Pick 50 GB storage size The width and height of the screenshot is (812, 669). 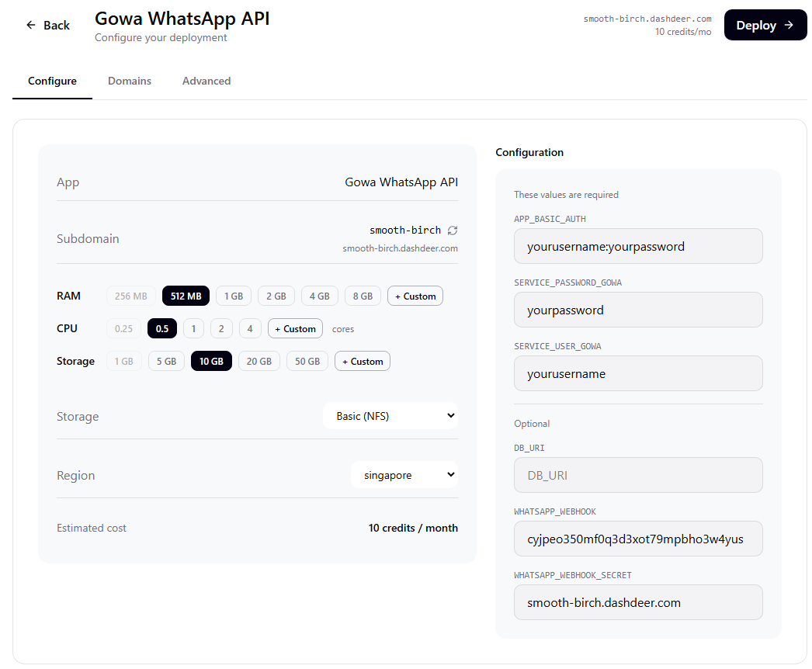(x=307, y=362)
